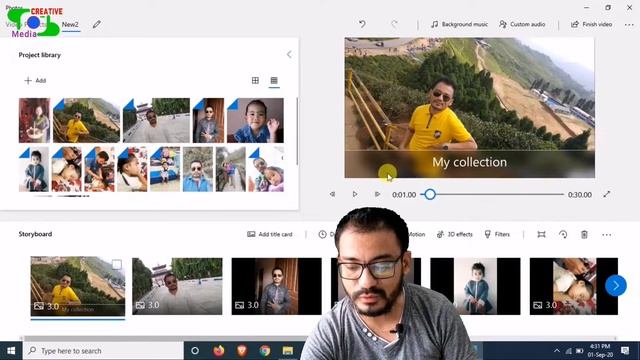Click the taskbar search box
Screen dimensions: 640x360
coord(103,351)
